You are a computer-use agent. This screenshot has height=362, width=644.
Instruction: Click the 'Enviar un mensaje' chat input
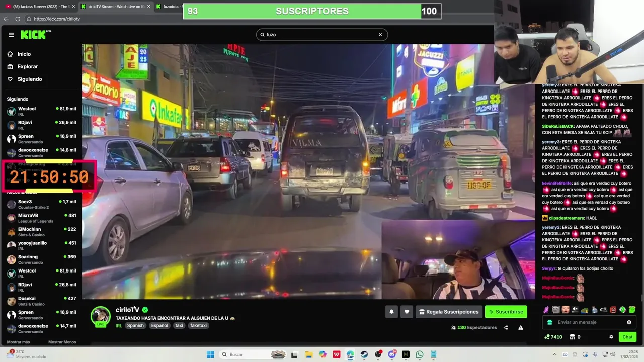click(x=589, y=322)
